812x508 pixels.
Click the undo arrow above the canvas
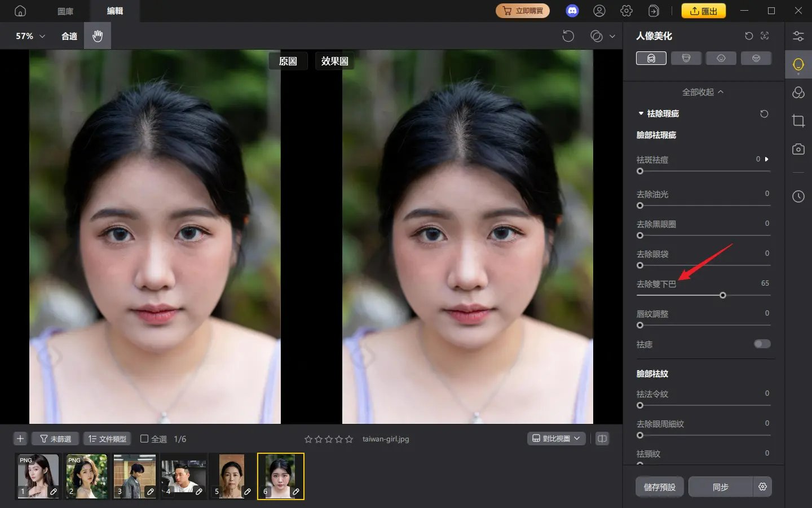[x=568, y=36]
